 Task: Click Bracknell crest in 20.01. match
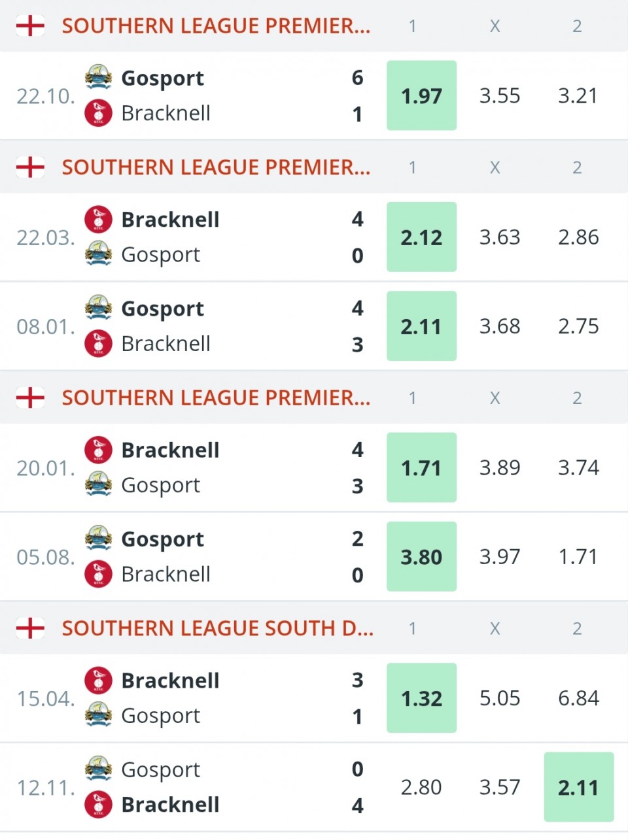[98, 450]
